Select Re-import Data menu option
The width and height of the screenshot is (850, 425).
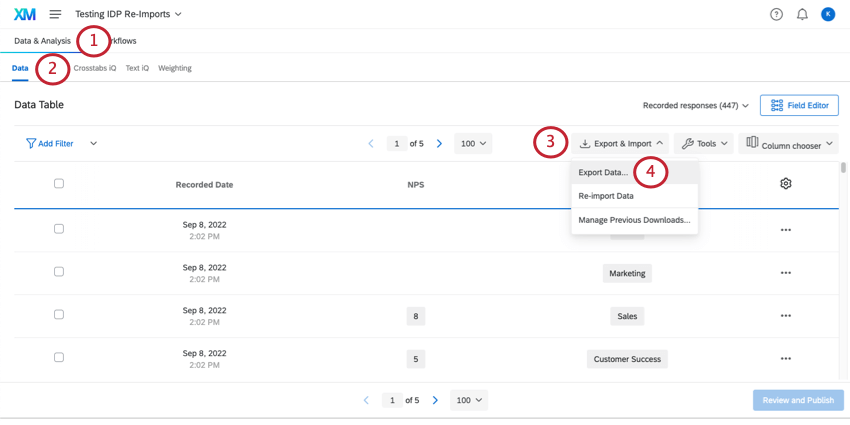pos(606,196)
